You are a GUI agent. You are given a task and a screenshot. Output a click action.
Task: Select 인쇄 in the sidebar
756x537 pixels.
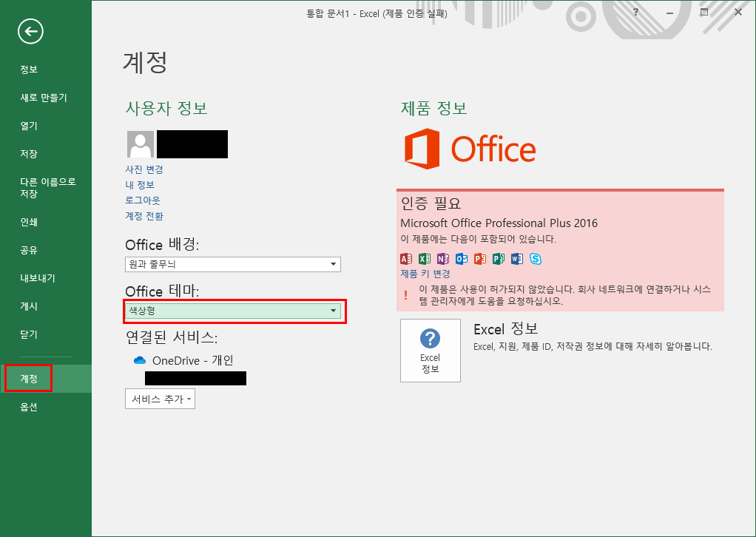tap(29, 222)
